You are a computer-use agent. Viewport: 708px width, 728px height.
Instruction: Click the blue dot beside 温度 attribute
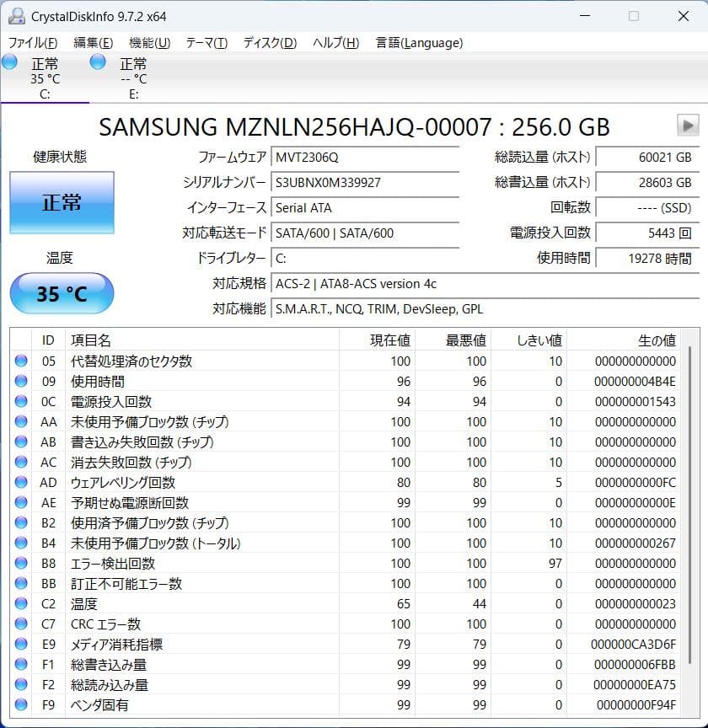click(x=19, y=603)
